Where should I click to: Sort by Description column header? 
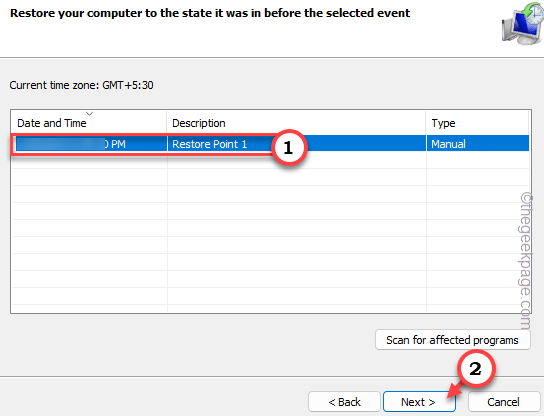click(x=296, y=123)
